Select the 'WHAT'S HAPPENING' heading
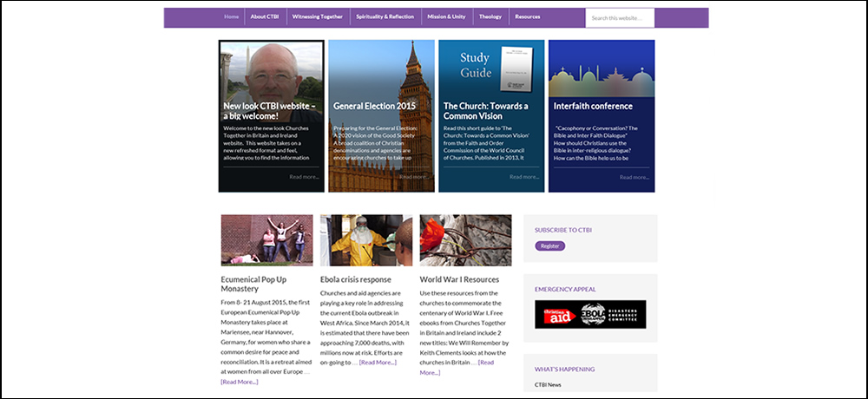Viewport: 868px width, 399px height. (565, 370)
